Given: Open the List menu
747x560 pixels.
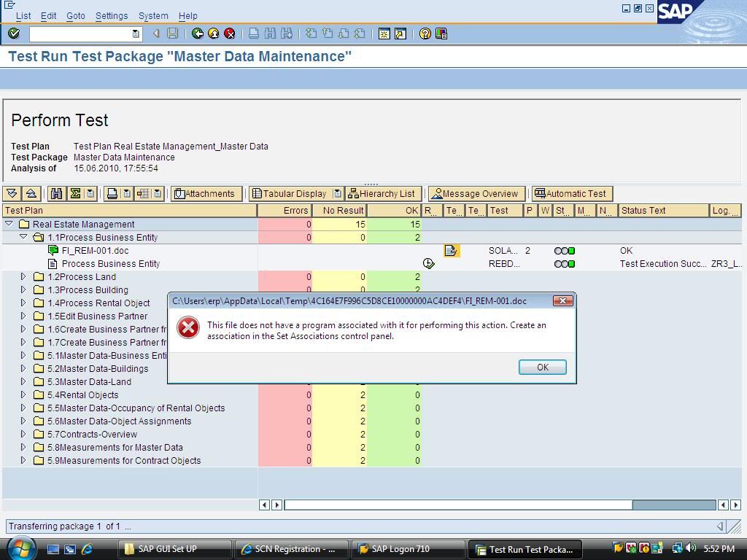Looking at the screenshot, I should [x=23, y=16].
